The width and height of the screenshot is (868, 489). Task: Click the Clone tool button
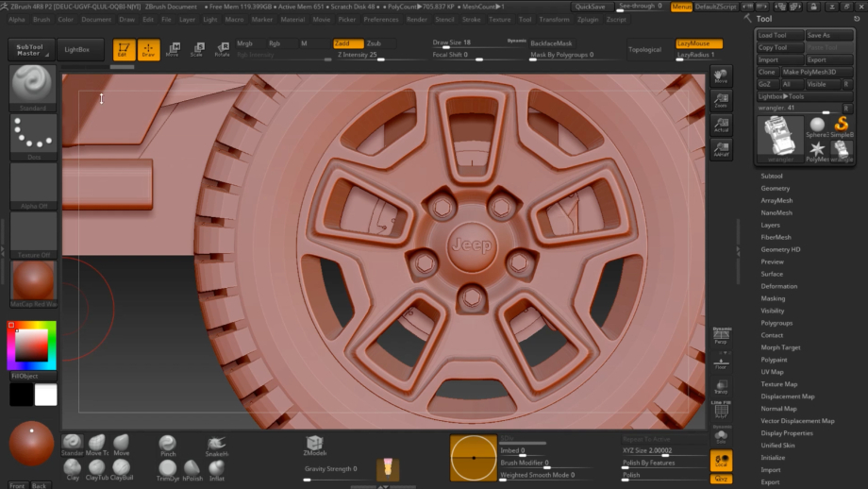click(767, 72)
